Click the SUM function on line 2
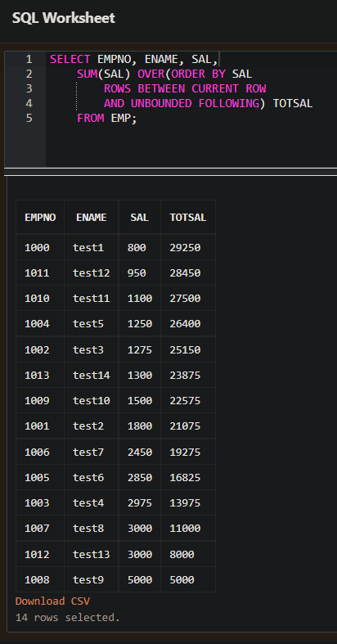The image size is (337, 644). 87,74
